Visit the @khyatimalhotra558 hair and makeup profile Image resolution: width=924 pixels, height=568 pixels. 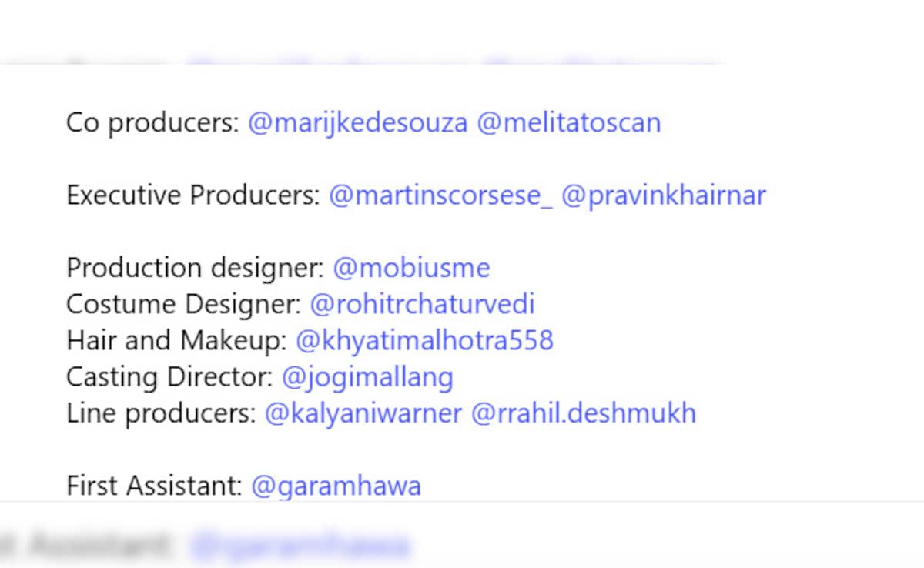(x=424, y=340)
